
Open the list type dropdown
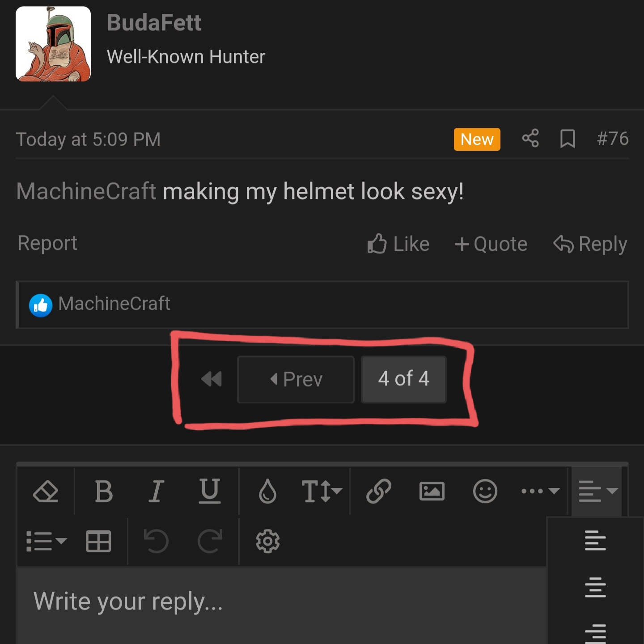tap(46, 542)
